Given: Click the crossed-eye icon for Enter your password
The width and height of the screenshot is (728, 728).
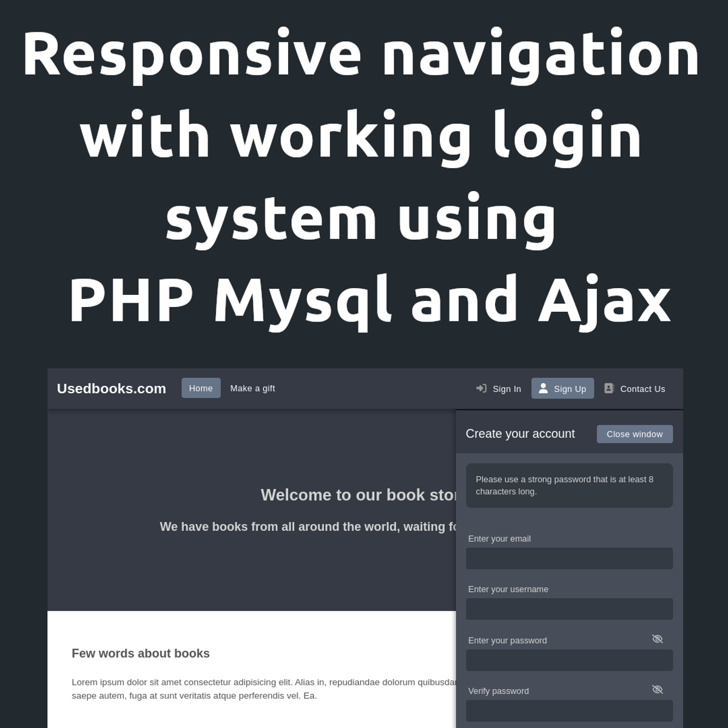Looking at the screenshot, I should [x=658, y=638].
